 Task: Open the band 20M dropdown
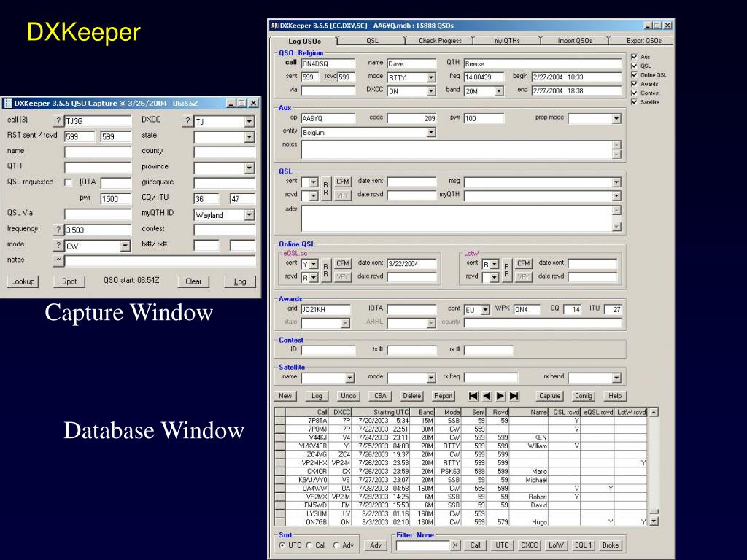499,91
